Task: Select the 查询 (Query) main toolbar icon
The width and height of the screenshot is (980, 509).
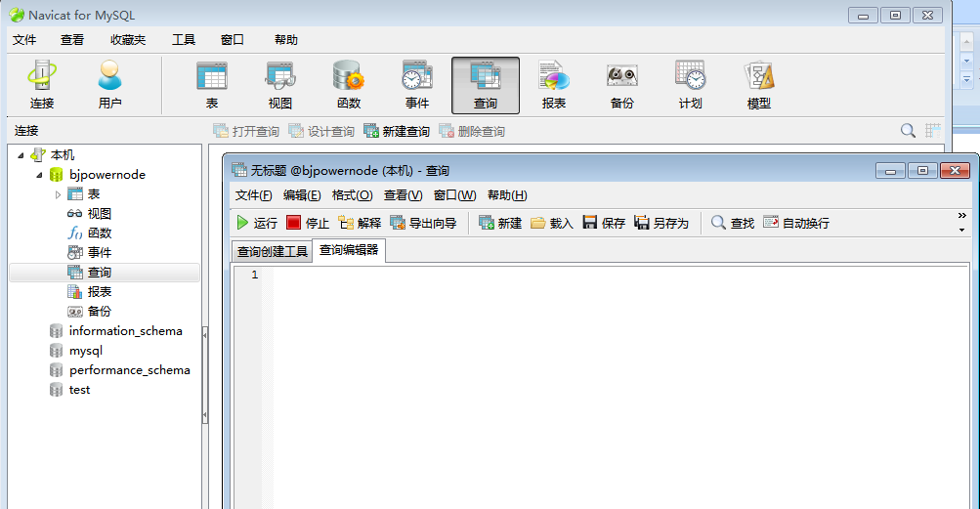Action: click(x=486, y=85)
